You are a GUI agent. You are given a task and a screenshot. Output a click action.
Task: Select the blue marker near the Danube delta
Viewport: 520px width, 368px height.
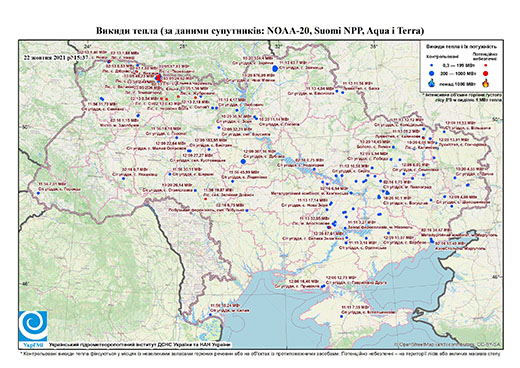pyautogui.click(x=211, y=314)
